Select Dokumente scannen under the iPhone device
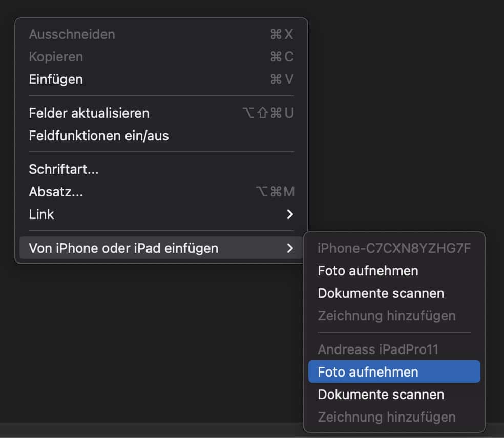Viewport: 504px width, 438px height. point(381,293)
